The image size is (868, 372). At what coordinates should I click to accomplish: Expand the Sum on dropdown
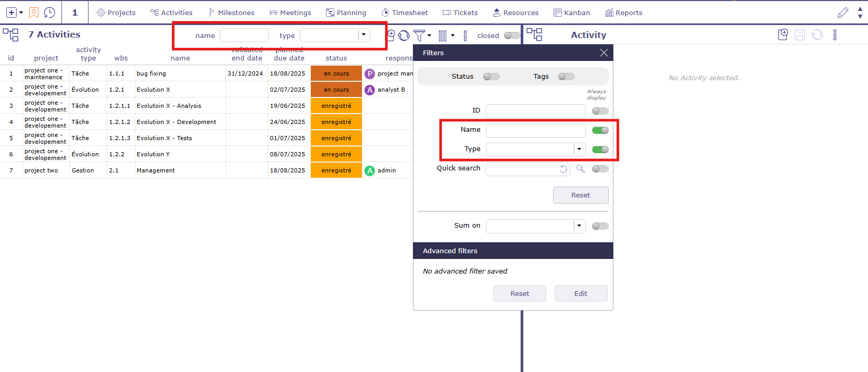pyautogui.click(x=579, y=226)
